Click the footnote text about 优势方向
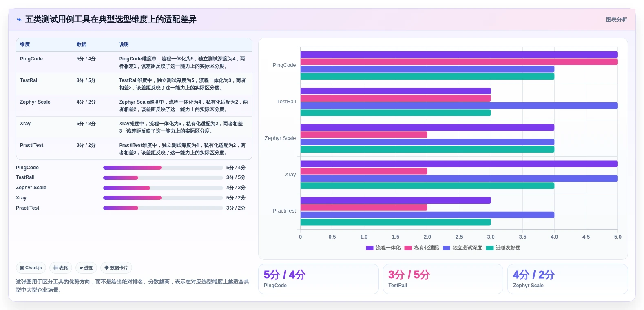This screenshot has width=644, height=310. click(133, 286)
